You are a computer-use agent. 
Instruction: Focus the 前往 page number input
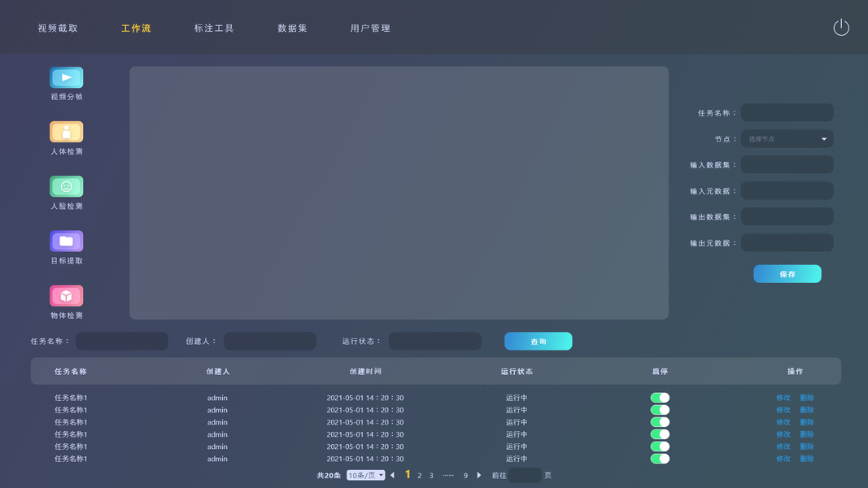click(x=525, y=475)
